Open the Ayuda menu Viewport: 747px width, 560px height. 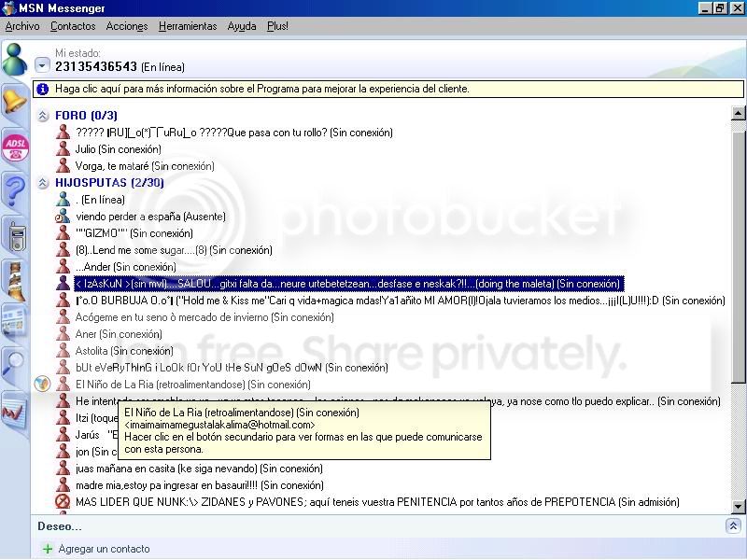point(242,26)
